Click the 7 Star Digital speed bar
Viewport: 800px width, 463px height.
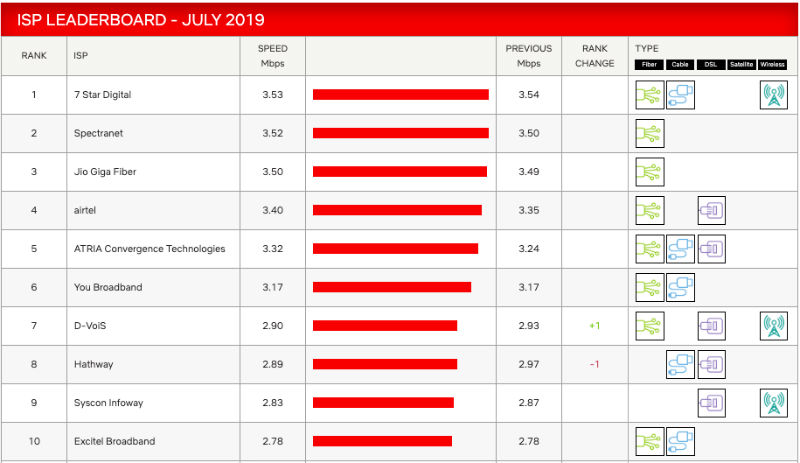point(401,94)
